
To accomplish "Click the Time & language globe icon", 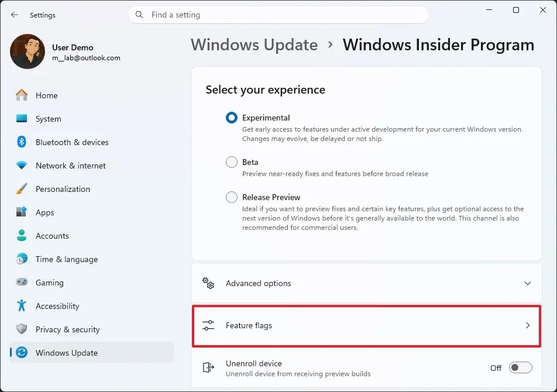I will [x=22, y=259].
